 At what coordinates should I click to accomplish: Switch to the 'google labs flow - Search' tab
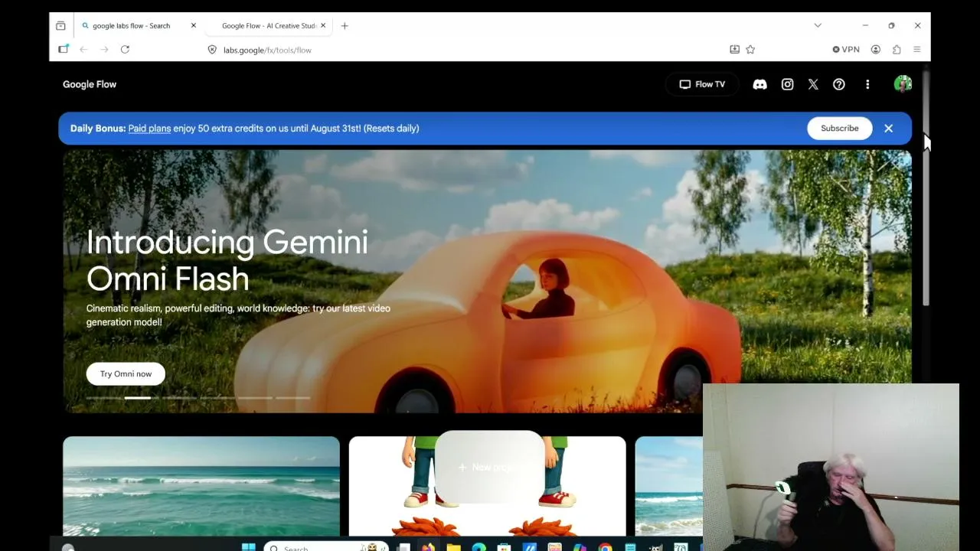pos(138,25)
